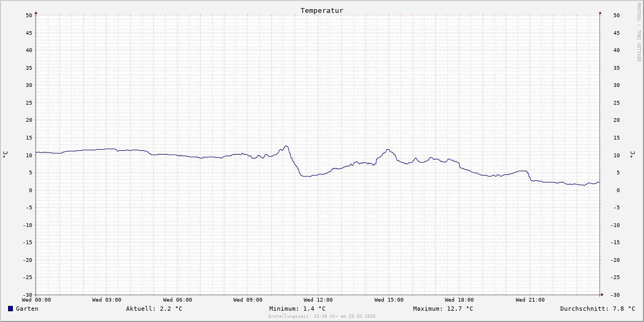The image size is (644, 322).
Task: Click the Wed 12:00 time axis label
Action: tap(318, 300)
